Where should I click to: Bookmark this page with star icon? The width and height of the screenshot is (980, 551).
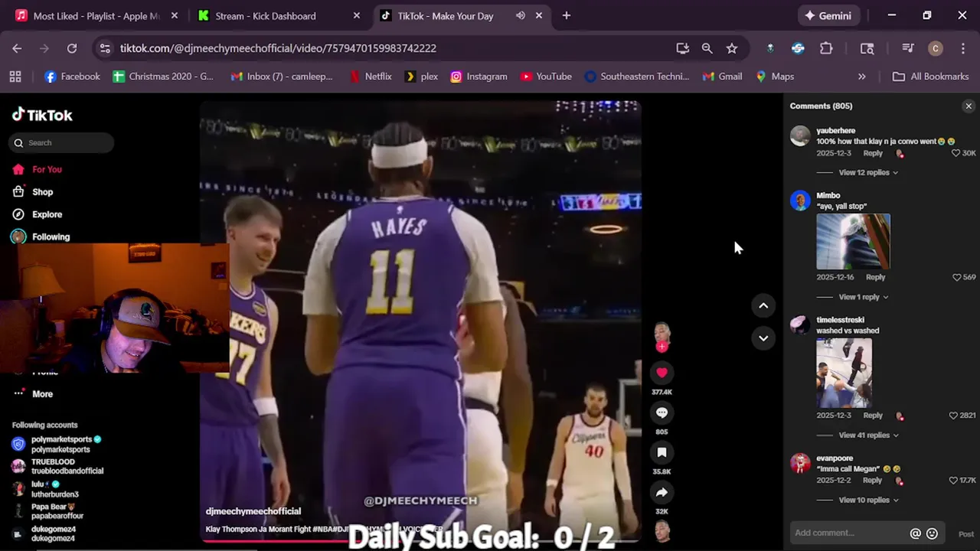click(732, 48)
